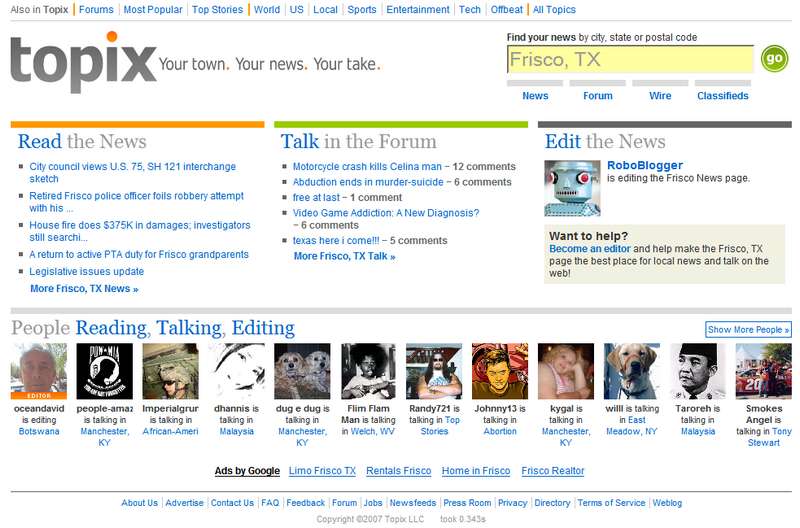Open Weblog in the footer
Viewport: 800px width, 528px height.
pos(667,502)
